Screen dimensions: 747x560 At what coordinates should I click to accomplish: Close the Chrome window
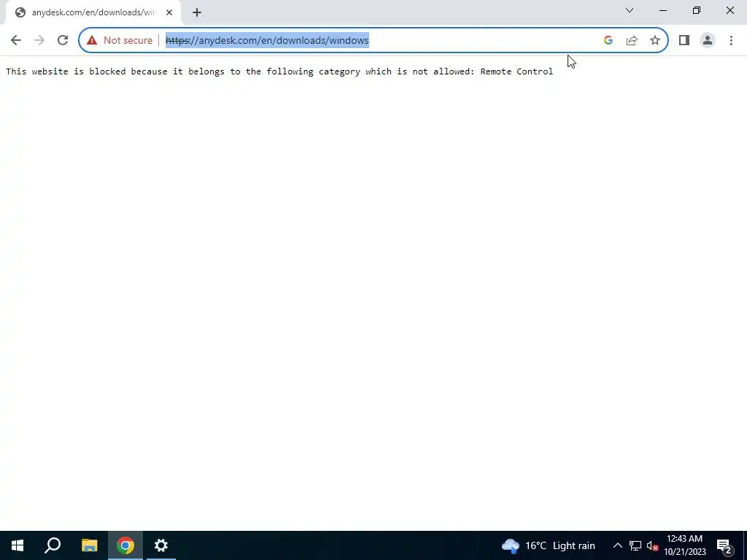[729, 10]
